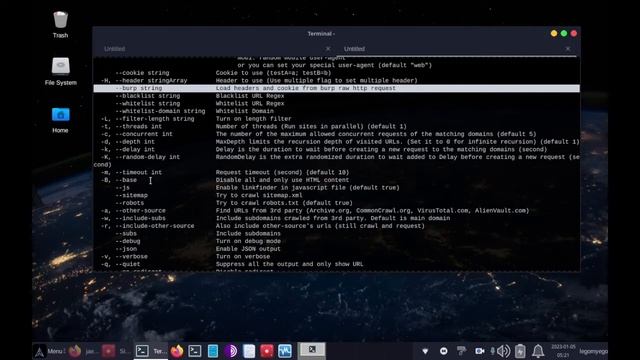Click the '--filter-length string' option text
Image resolution: width=640 pixels, height=360 pixels.
[x=155, y=119]
